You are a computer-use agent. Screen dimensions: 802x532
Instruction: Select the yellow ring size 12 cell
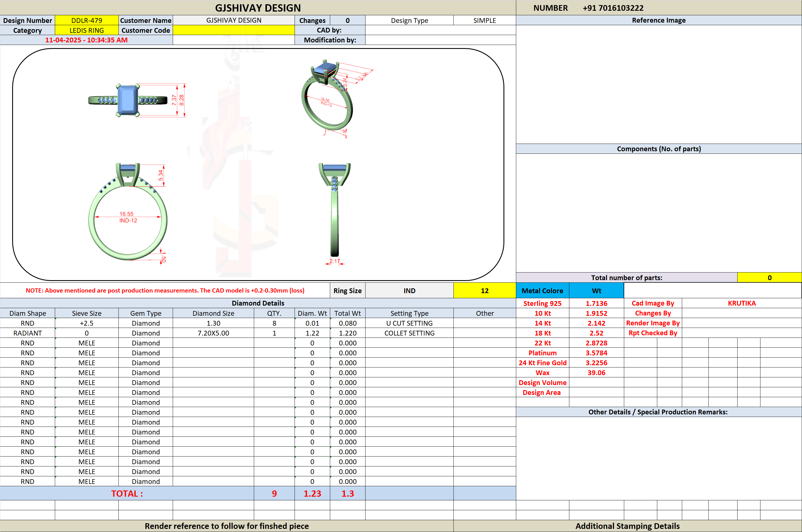pyautogui.click(x=485, y=291)
